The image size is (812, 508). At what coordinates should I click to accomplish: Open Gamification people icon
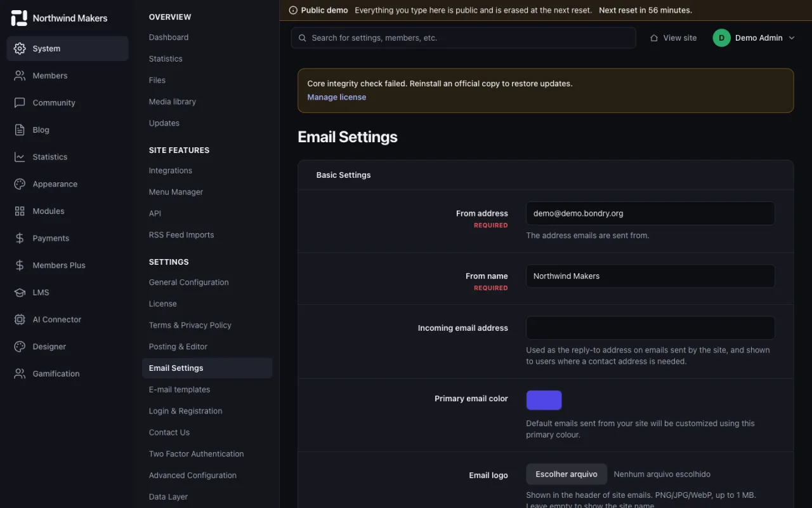[x=20, y=373]
